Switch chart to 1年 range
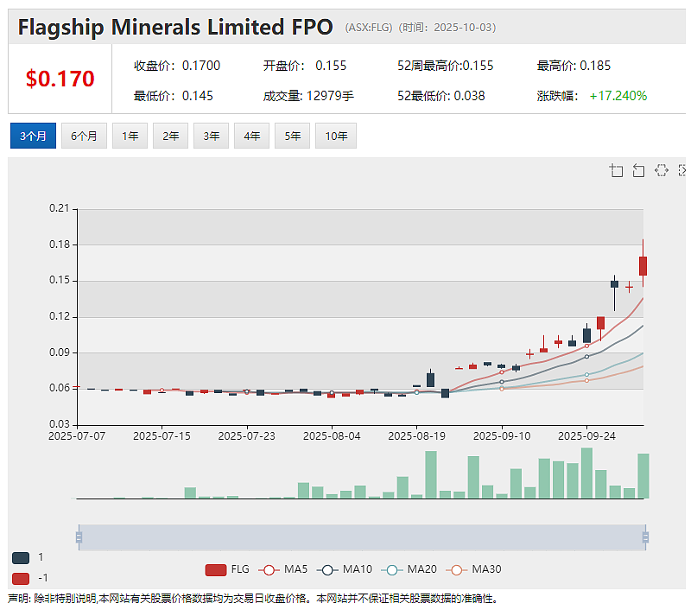Viewport: 697px width, 616px height. pos(130,136)
